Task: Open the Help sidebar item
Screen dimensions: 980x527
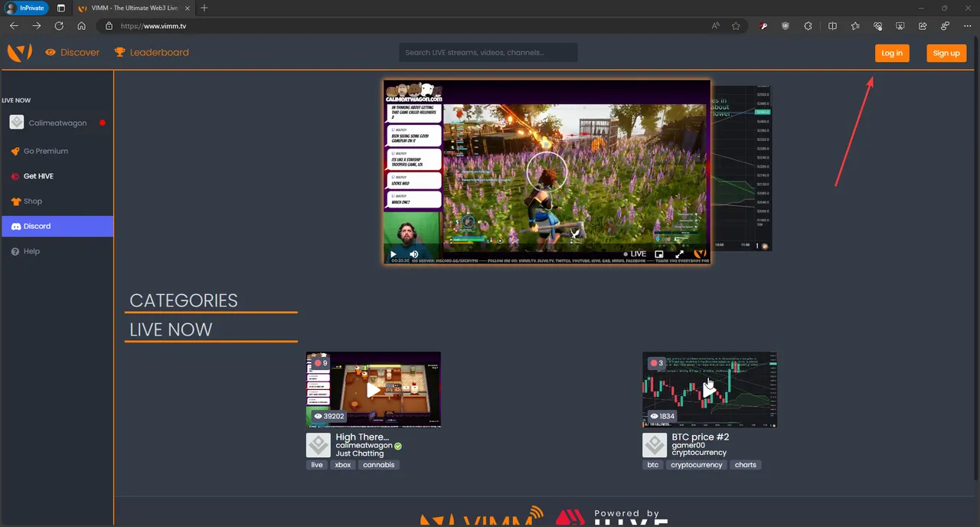Action: (x=31, y=251)
